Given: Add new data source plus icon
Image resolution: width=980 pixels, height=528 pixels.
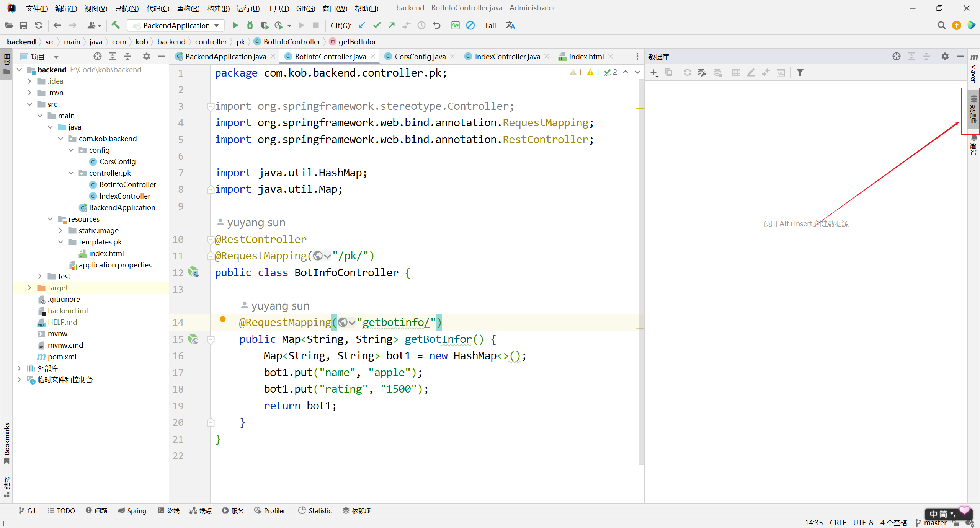Looking at the screenshot, I should [654, 73].
